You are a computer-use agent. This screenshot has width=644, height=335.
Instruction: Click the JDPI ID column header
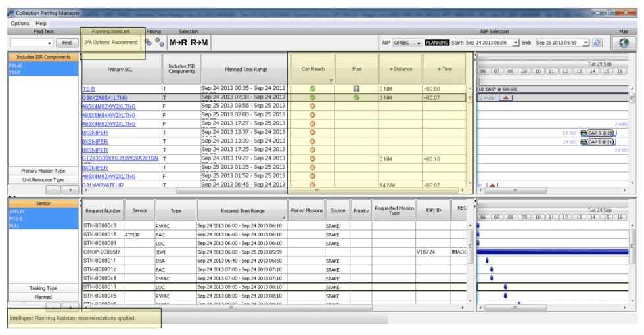(x=433, y=210)
